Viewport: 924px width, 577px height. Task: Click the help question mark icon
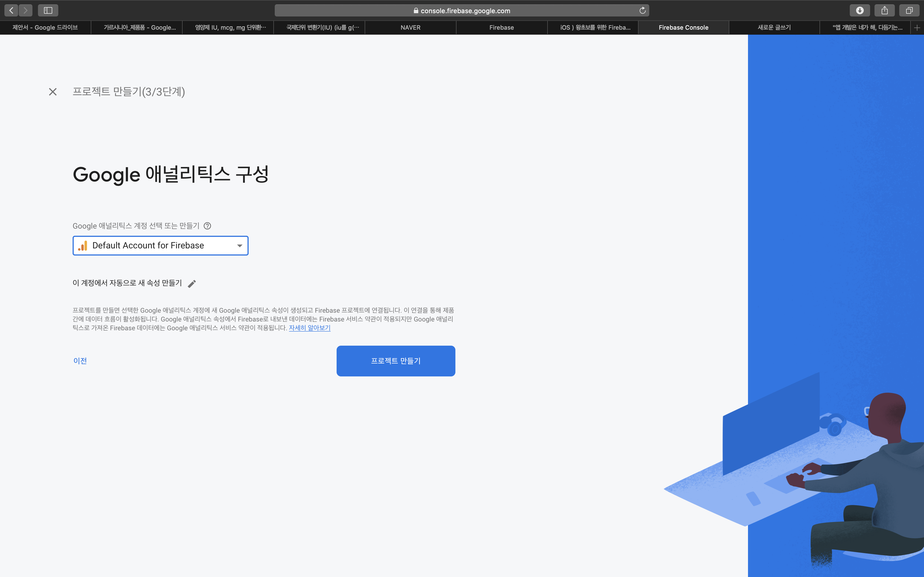click(207, 226)
